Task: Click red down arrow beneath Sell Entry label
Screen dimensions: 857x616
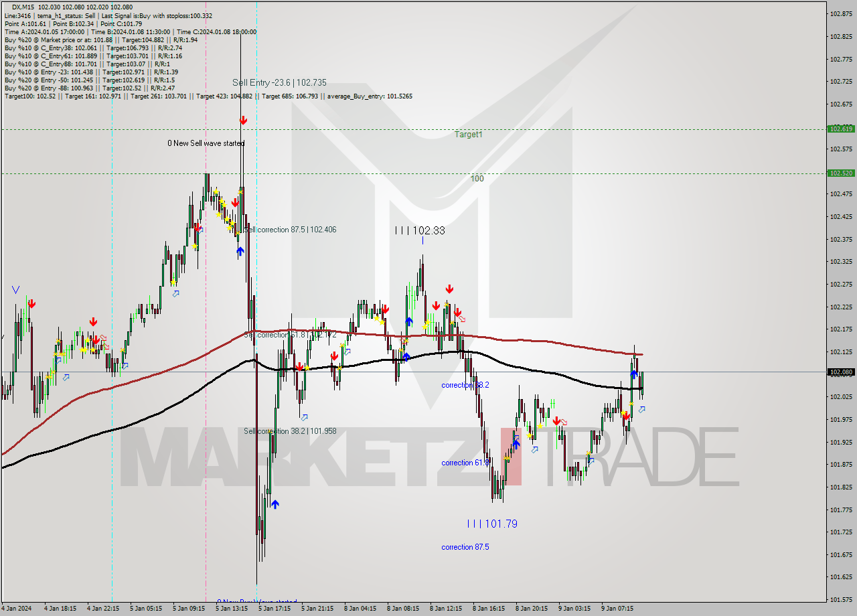Action: click(243, 121)
